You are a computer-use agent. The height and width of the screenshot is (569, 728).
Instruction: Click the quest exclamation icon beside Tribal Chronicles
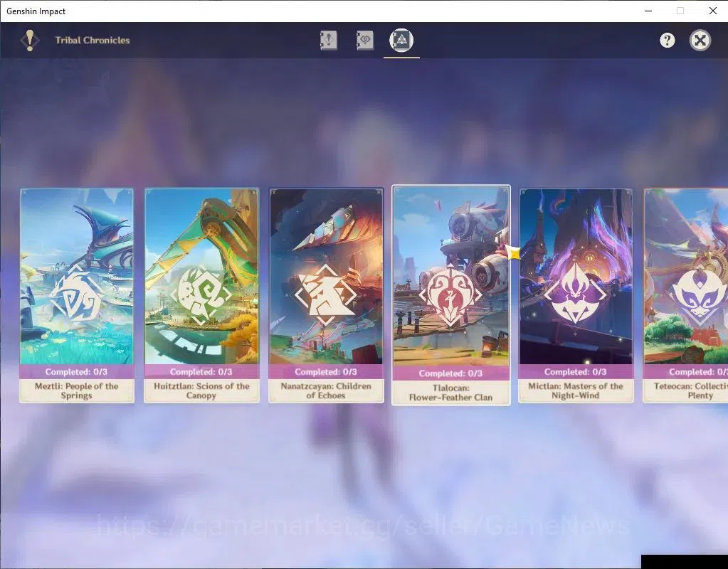pyautogui.click(x=30, y=41)
